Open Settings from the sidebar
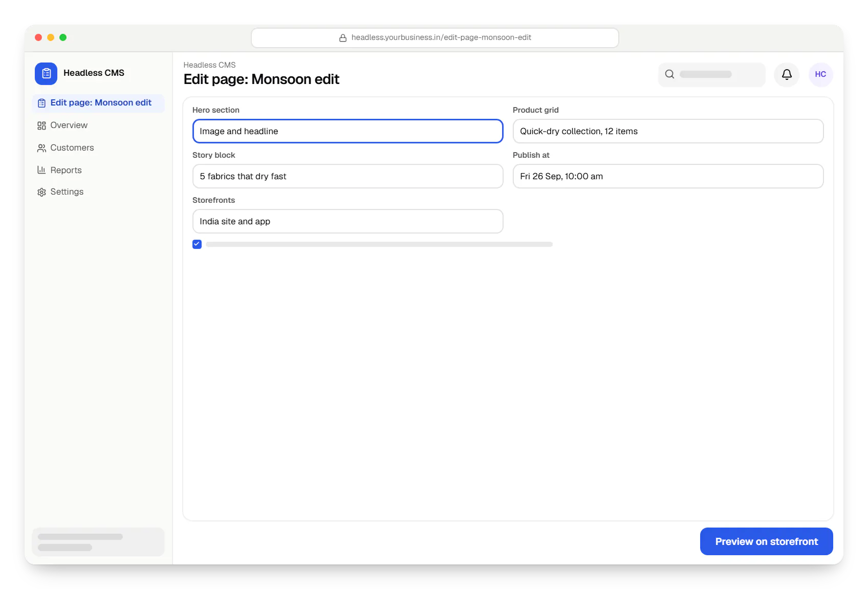This screenshot has width=868, height=589. point(98,192)
